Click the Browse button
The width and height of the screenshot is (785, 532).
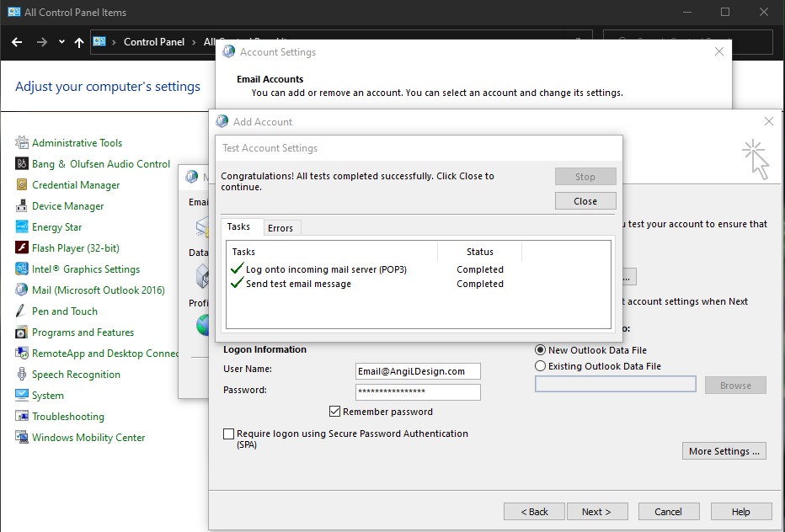735,386
